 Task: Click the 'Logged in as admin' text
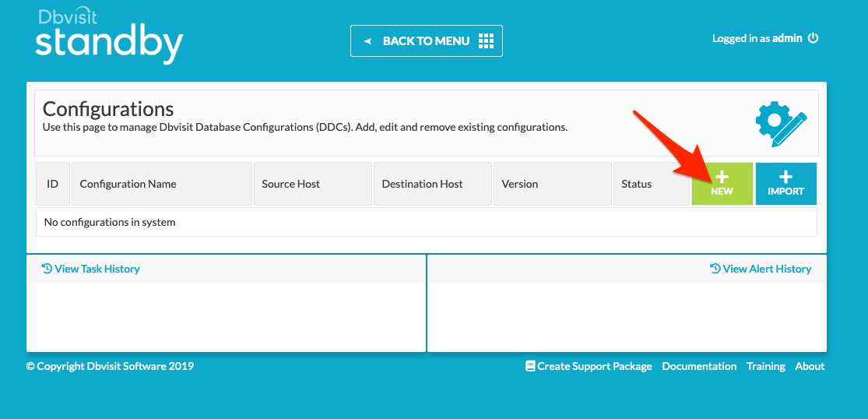click(757, 38)
